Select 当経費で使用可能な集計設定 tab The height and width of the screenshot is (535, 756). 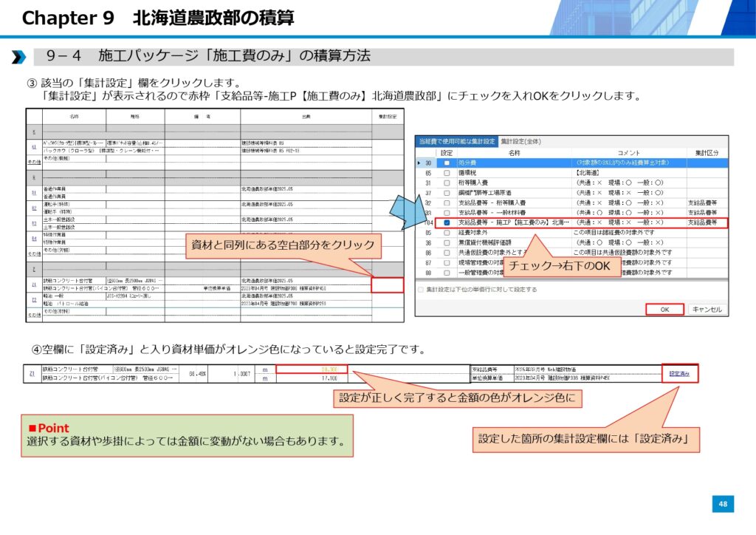pyautogui.click(x=457, y=140)
